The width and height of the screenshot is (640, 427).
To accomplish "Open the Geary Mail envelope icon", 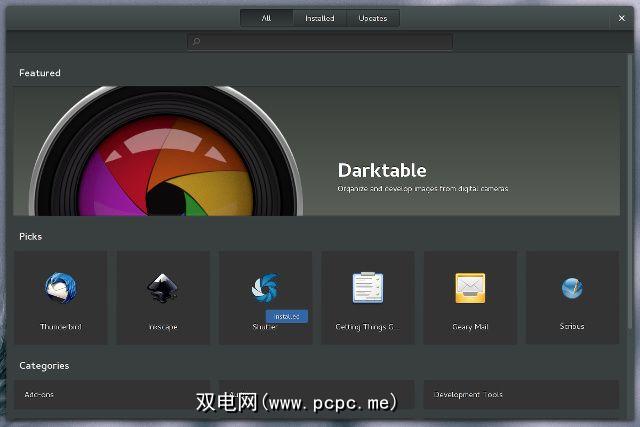I will coord(470,288).
